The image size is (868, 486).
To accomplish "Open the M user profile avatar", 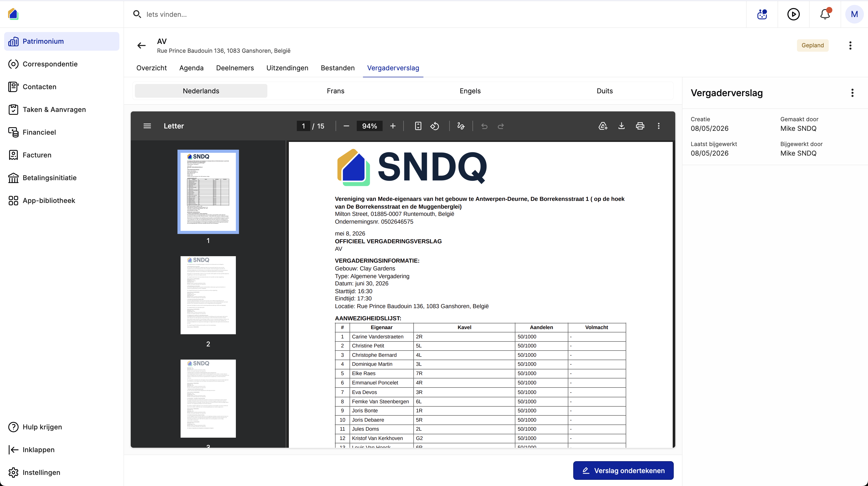I will coord(854,14).
